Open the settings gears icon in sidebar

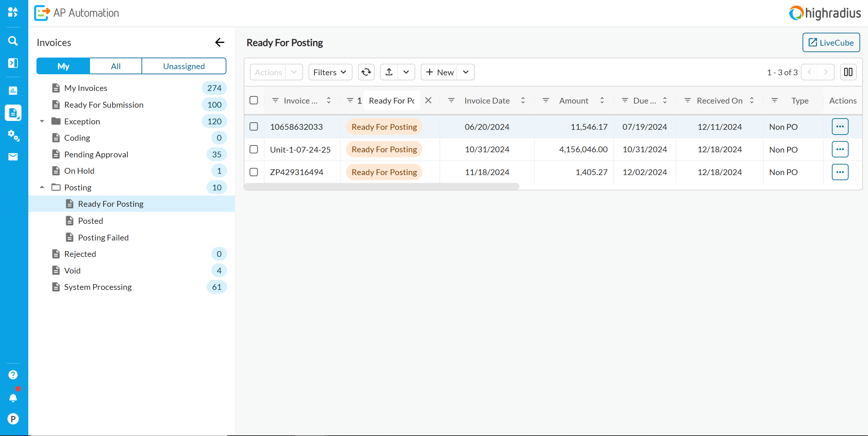13,135
